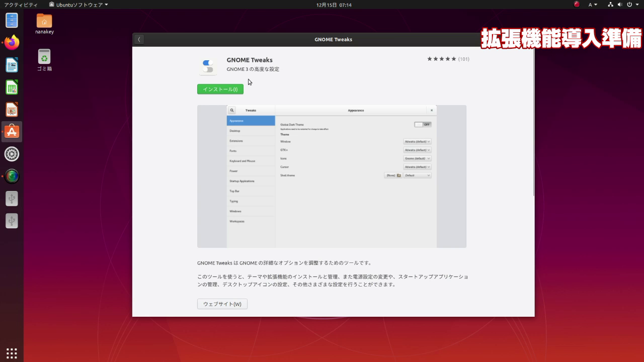The image size is (644, 362).
Task: Install GNOME Tweaks with the green button
Action: (x=220, y=89)
